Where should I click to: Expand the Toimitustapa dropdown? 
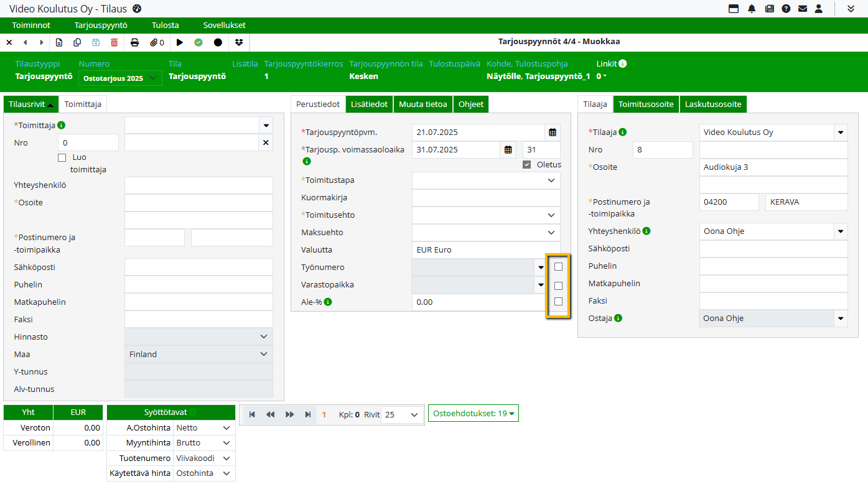click(x=551, y=180)
